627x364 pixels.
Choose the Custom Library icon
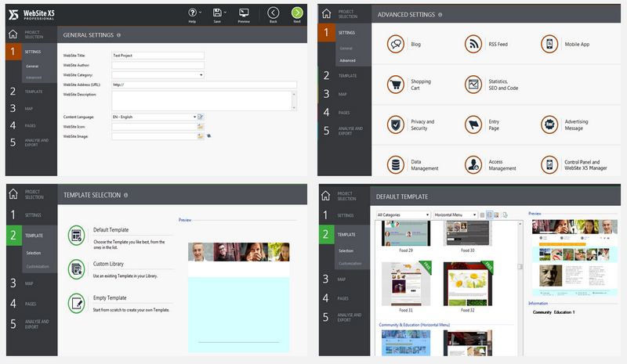coord(76,269)
